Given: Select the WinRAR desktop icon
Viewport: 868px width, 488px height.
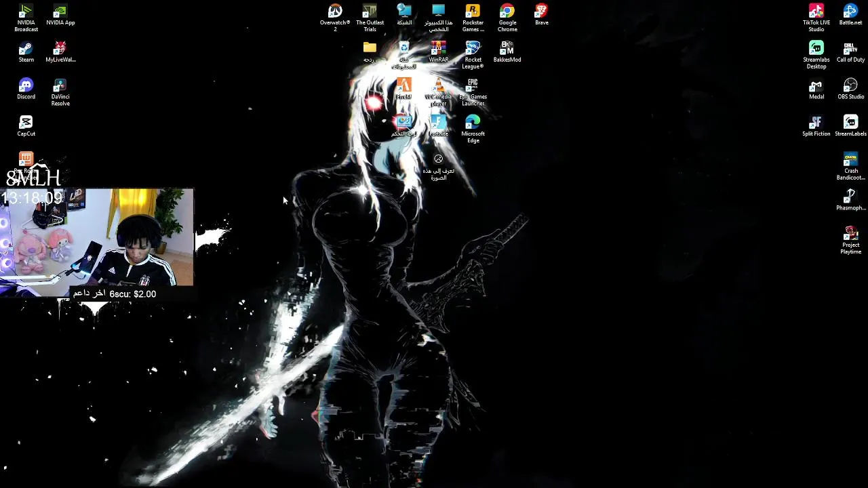Looking at the screenshot, I should pos(438,52).
